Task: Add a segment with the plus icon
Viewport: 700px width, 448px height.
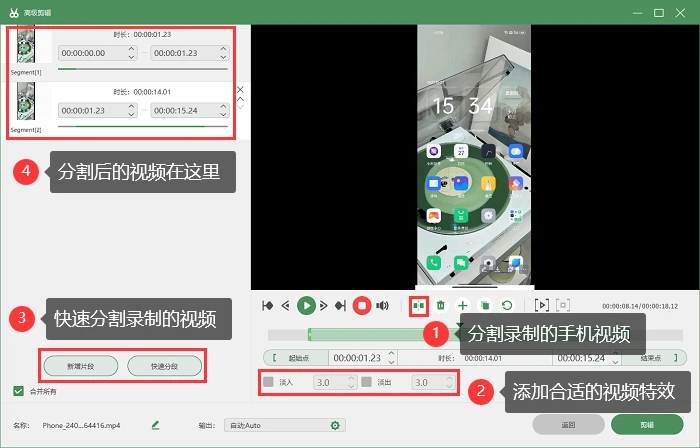Action: [x=463, y=306]
